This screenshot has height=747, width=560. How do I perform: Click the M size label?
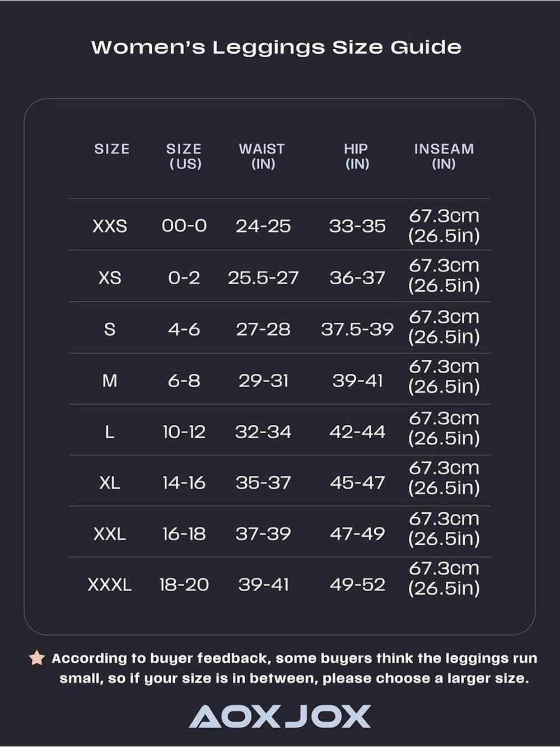(110, 381)
